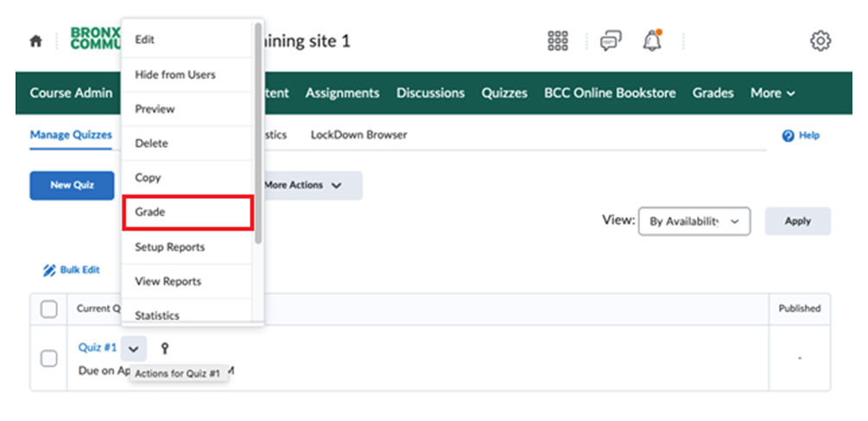The height and width of the screenshot is (421, 868).
Task: Choose Hide from Users menu option
Action: tap(175, 74)
